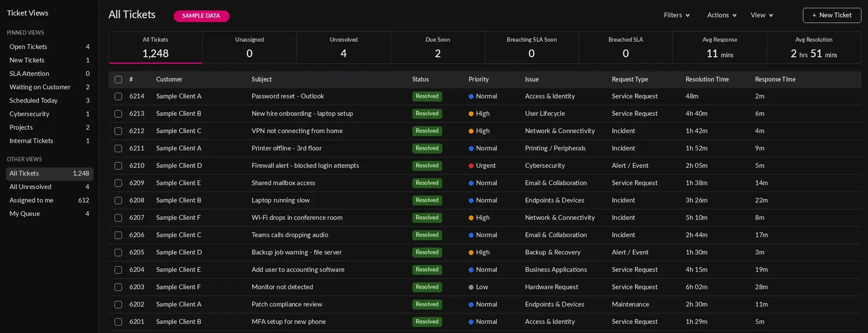Click 'Teams calls dropping audio' subject
Viewport: 868px width, 333px height.
(x=290, y=235)
